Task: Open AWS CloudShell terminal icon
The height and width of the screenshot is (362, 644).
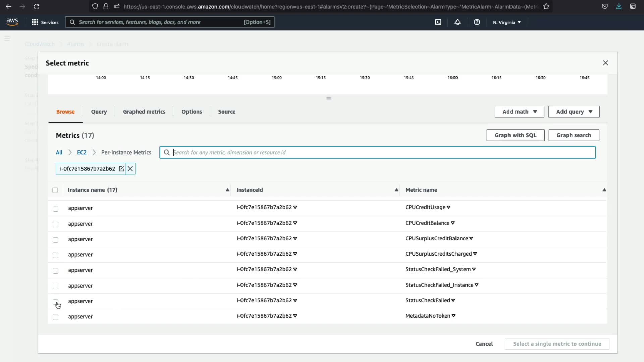Action: point(438,22)
